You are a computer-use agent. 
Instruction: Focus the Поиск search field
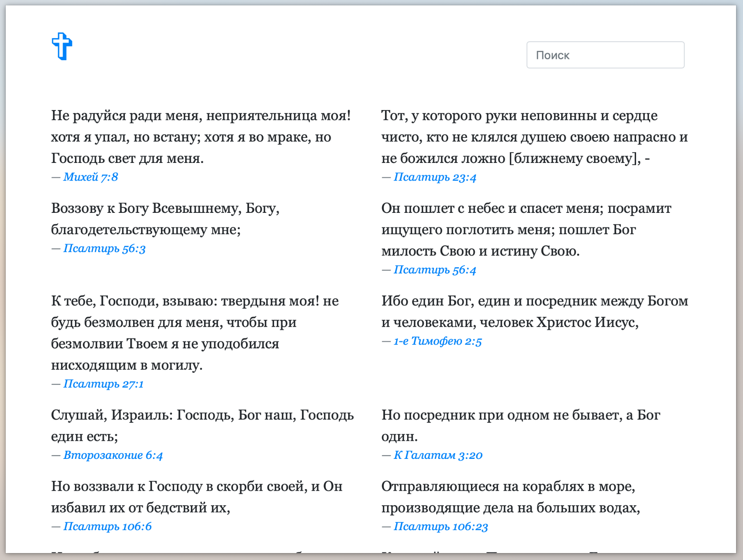[605, 55]
